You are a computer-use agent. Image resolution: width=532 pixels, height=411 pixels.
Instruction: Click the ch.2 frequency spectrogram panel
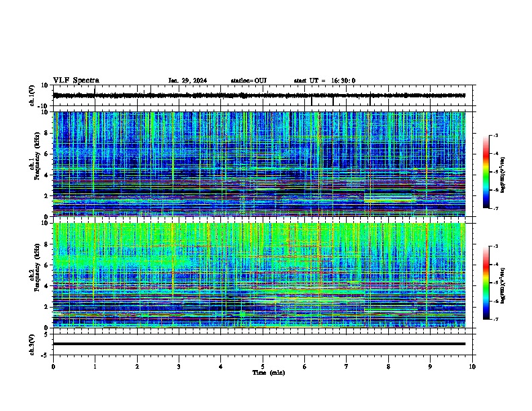(259, 275)
